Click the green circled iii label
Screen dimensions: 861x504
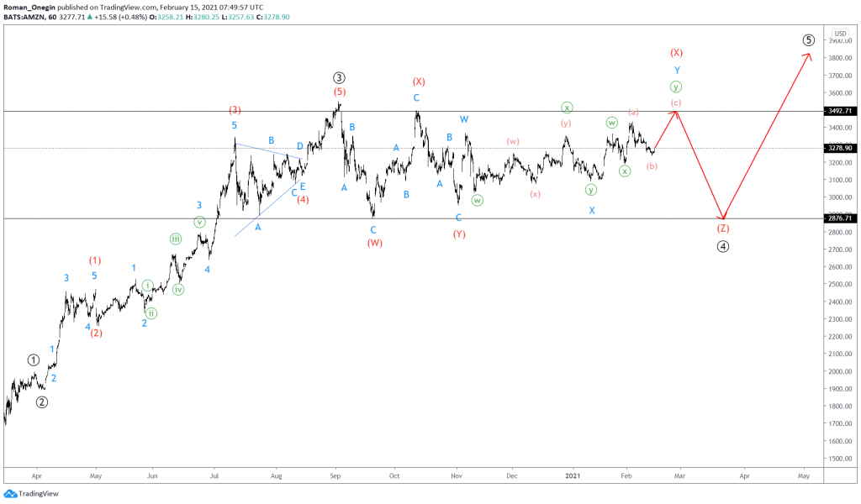(175, 239)
